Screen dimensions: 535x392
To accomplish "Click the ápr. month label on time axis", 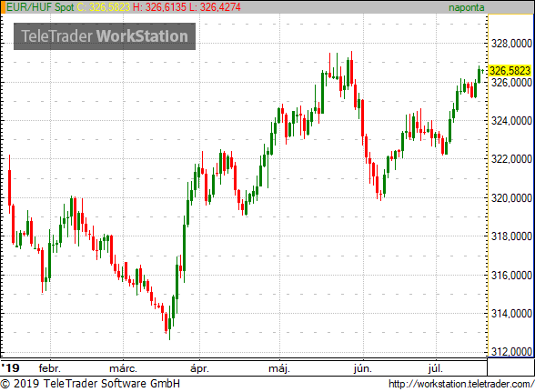I will (199, 368).
